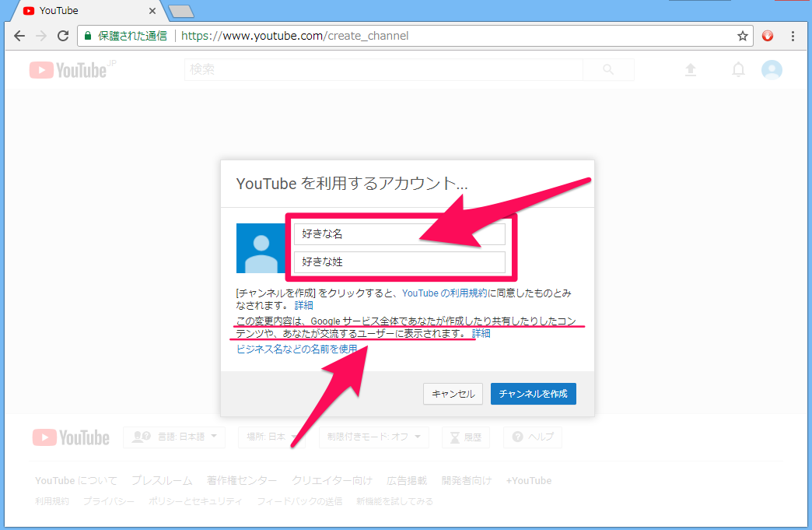Open a new tab with the tab button
Screen dimensions: 812x530
pos(181,11)
